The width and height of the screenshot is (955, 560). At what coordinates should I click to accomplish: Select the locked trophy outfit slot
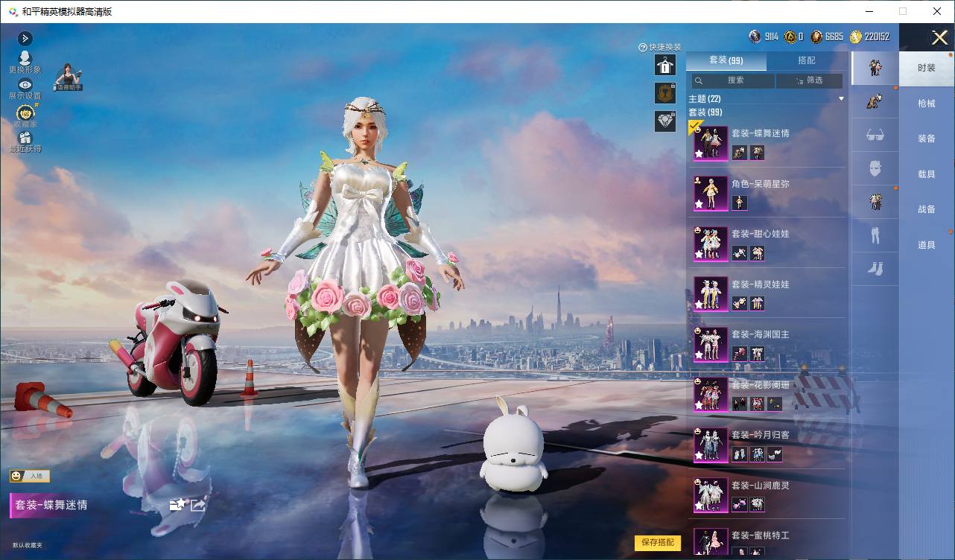point(664,93)
